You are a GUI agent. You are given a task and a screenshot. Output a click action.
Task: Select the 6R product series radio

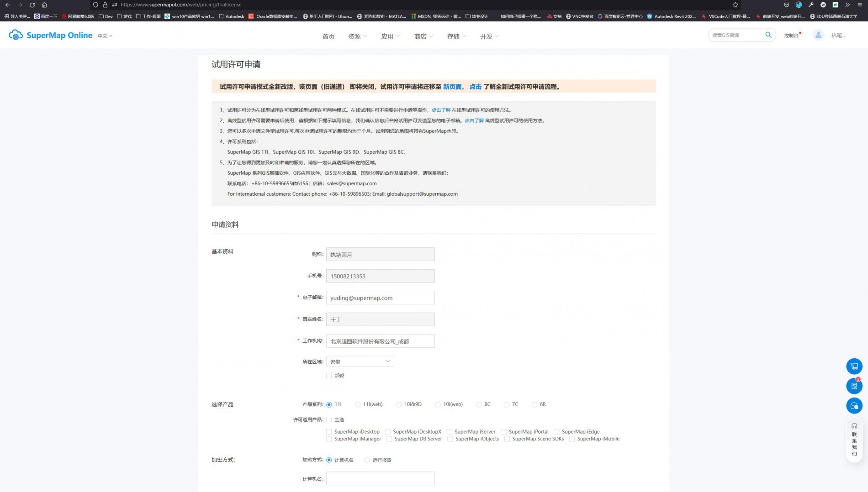pyautogui.click(x=535, y=404)
